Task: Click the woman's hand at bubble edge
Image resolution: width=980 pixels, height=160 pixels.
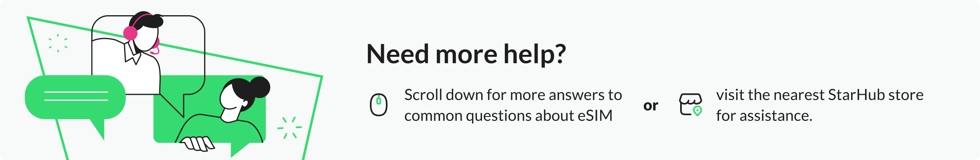Action: click(x=197, y=143)
